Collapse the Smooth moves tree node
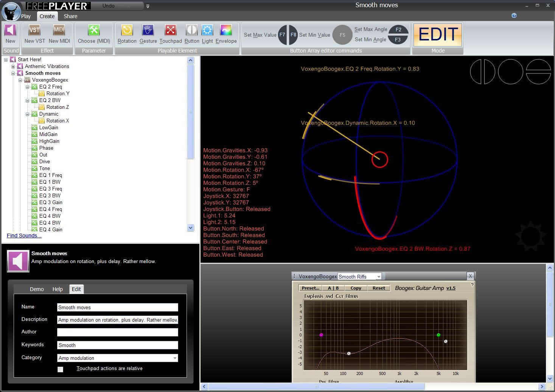The height and width of the screenshot is (392, 555). click(x=13, y=73)
